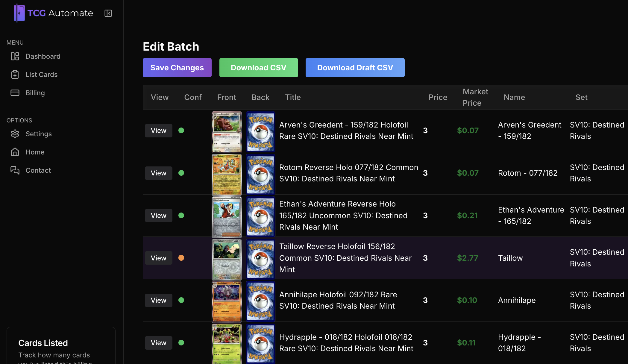Click the name cell 'Ethan's Adventure - 165/182'
Image resolution: width=628 pixels, height=364 pixels.
(x=531, y=216)
